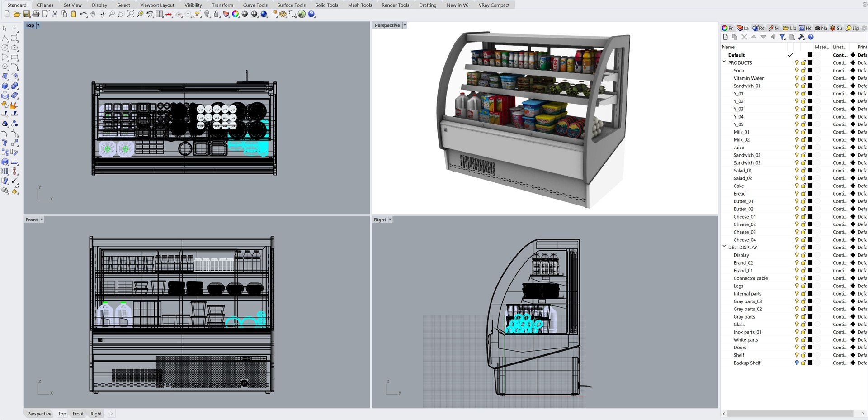Open the color wheel Properties icon in toolbar
This screenshot has height=420, width=868.
236,14
